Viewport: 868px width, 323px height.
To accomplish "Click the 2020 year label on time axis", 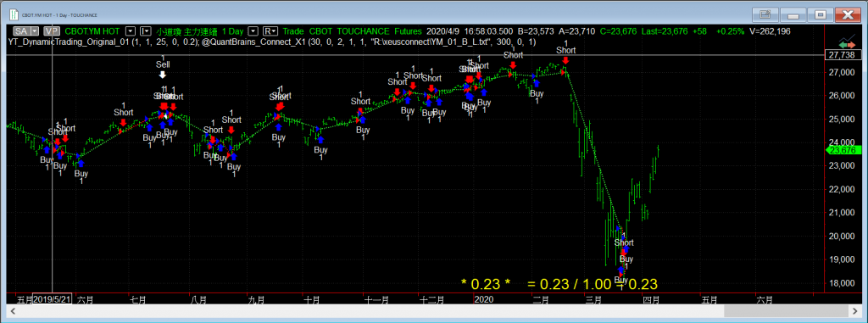I will pyautogui.click(x=484, y=300).
